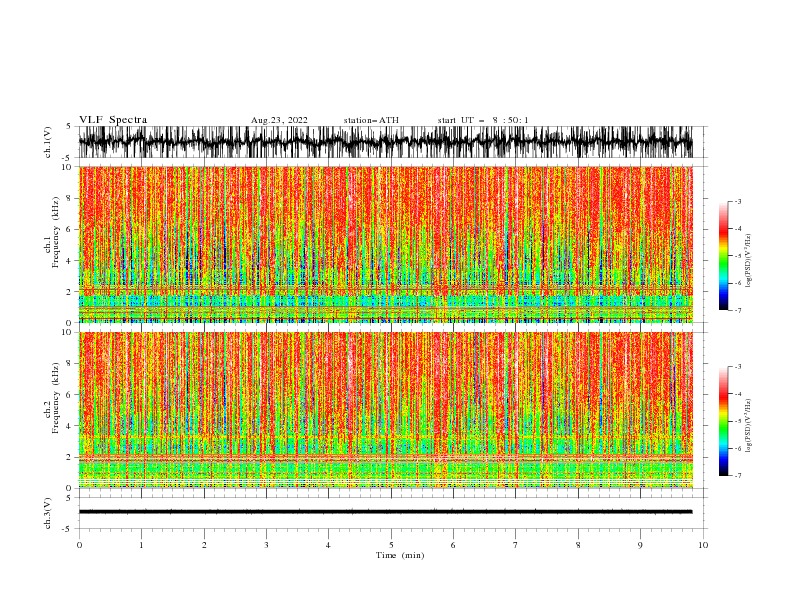Screen dimensions: 792x612
Task: Click the ch.1 spectrogram color bar
Action: click(x=723, y=256)
